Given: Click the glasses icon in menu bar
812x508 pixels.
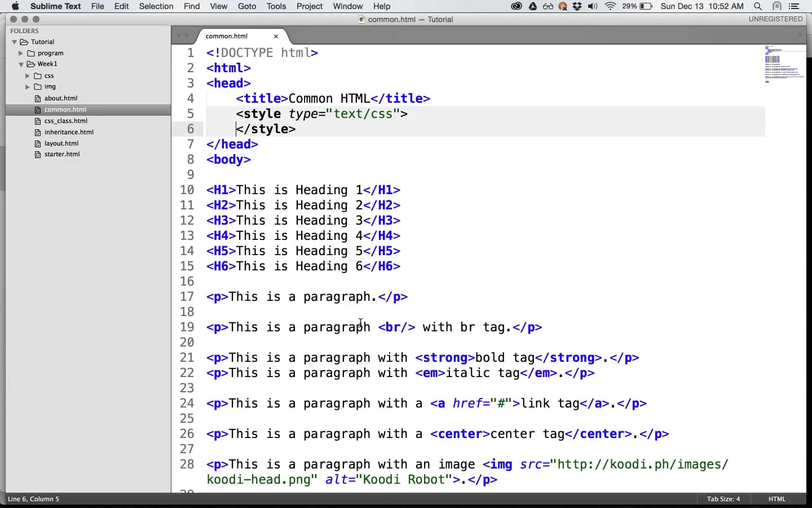Looking at the screenshot, I should pos(548,6).
